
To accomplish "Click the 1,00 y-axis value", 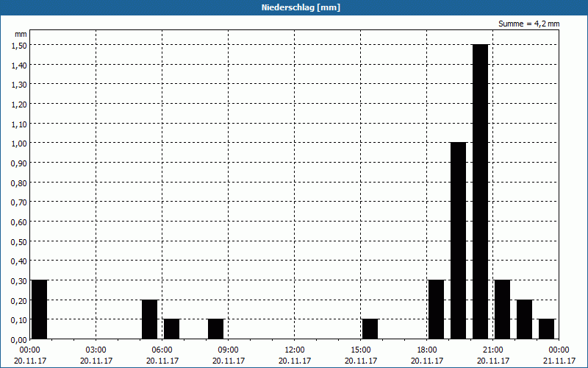I will tap(19, 143).
